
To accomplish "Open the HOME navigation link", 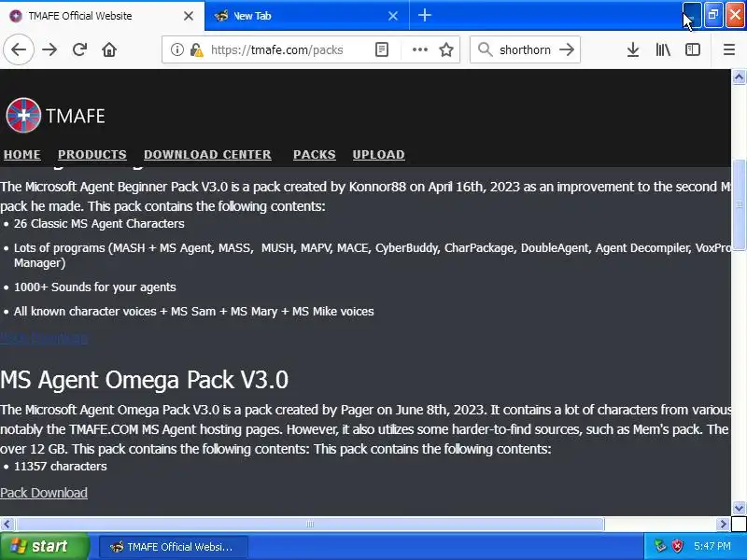I will pos(21,154).
